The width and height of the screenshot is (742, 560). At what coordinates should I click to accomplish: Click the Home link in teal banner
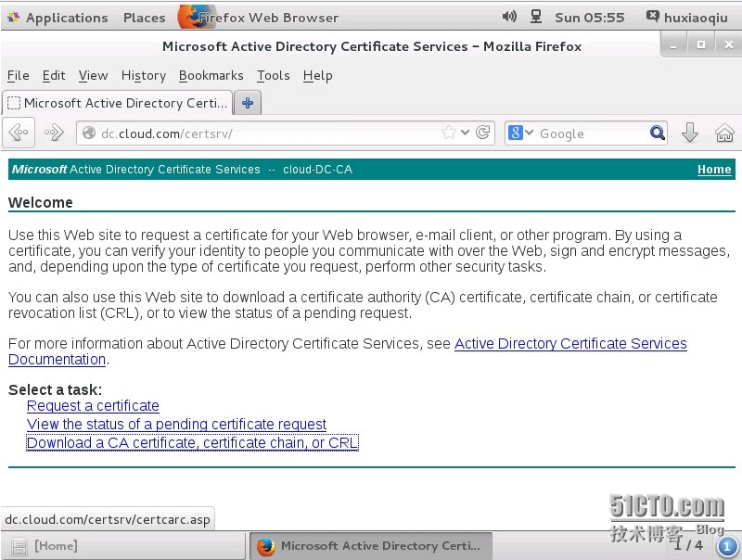pos(714,170)
